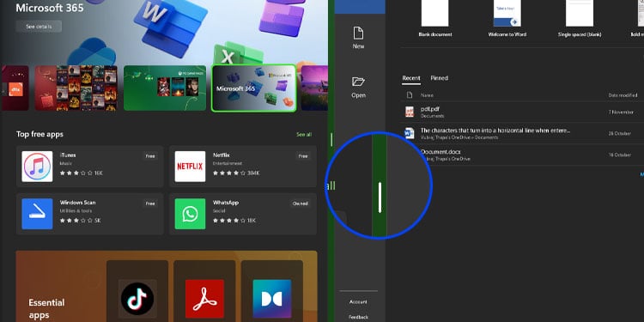644x322 pixels.
Task: Click Open folder icon in Word's sidebar
Action: (358, 82)
